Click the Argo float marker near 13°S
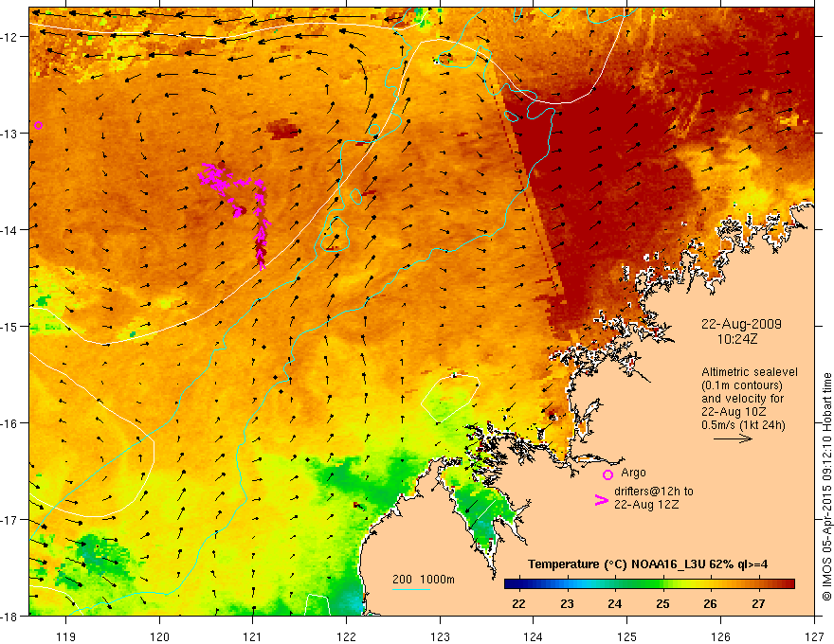Image resolution: width=834 pixels, height=644 pixels. pos(38,125)
